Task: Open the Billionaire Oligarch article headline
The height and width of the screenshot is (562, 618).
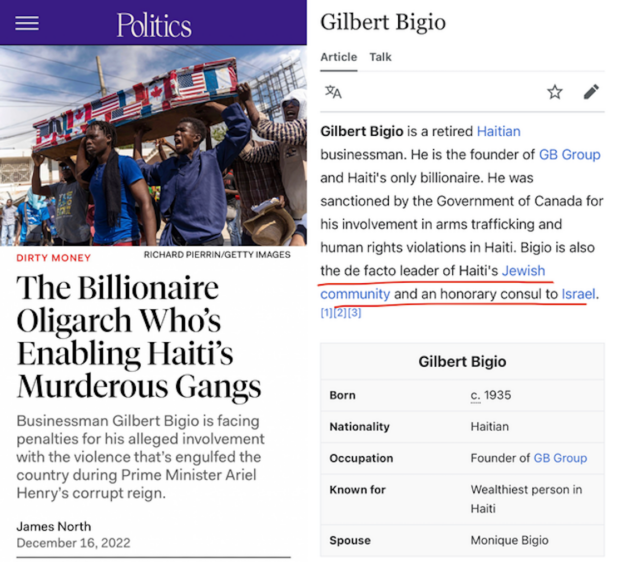Action: 139,336
